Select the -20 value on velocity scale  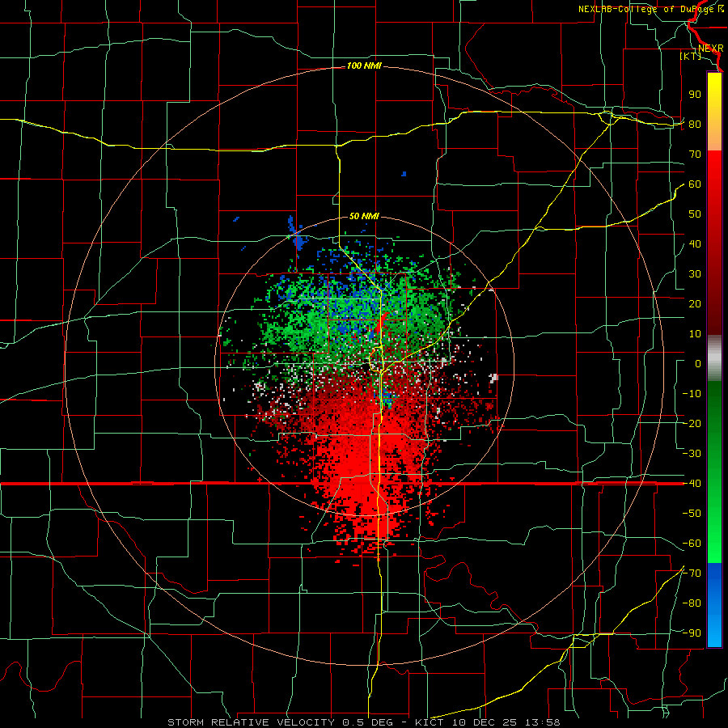pyautogui.click(x=692, y=423)
